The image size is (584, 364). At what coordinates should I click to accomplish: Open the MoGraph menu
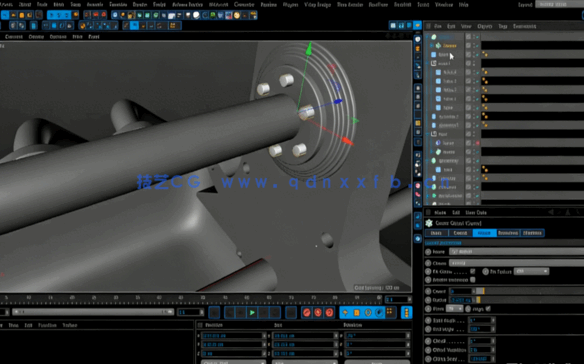coord(218,4)
